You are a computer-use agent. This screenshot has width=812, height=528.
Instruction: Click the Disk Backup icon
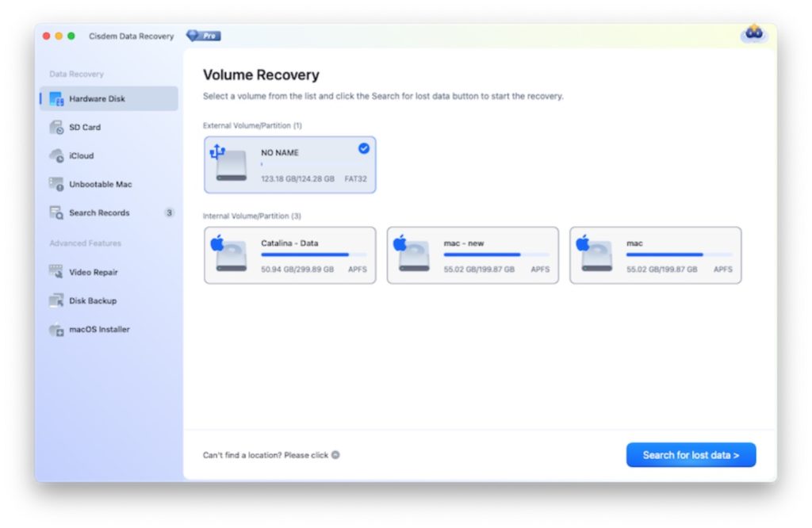[56, 301]
